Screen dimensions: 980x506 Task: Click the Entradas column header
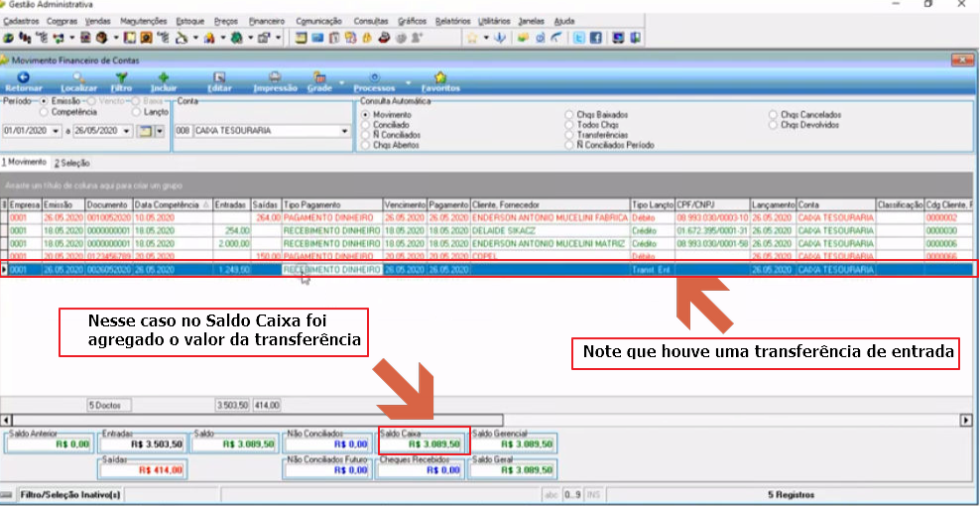[x=232, y=204]
